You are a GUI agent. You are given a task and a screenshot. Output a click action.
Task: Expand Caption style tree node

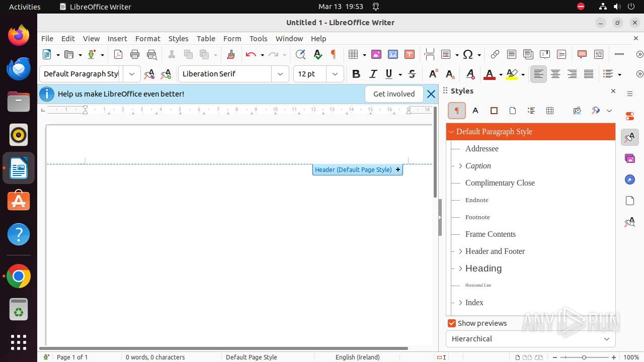click(460, 166)
